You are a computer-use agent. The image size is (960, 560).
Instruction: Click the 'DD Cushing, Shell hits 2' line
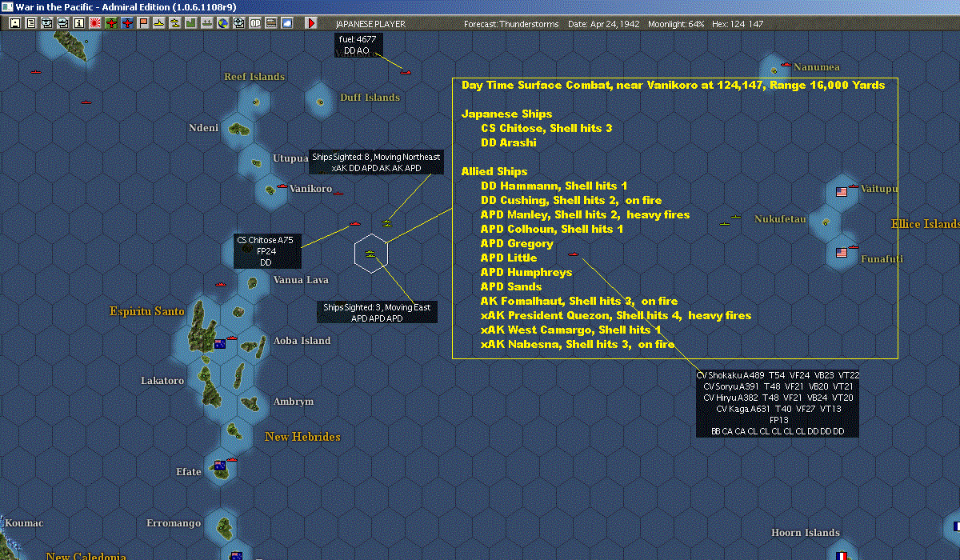[571, 200]
